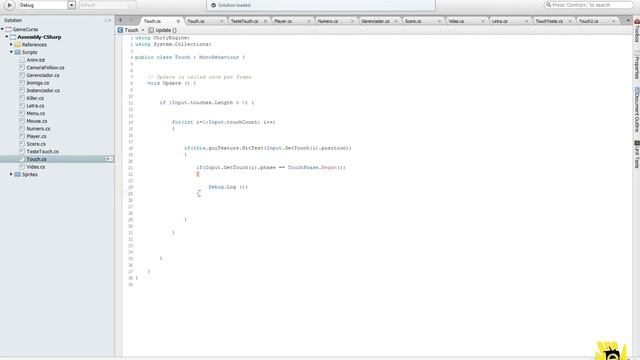640x360 pixels.
Task: Switch to the TesteTouch.cs tab
Action: (x=244, y=21)
